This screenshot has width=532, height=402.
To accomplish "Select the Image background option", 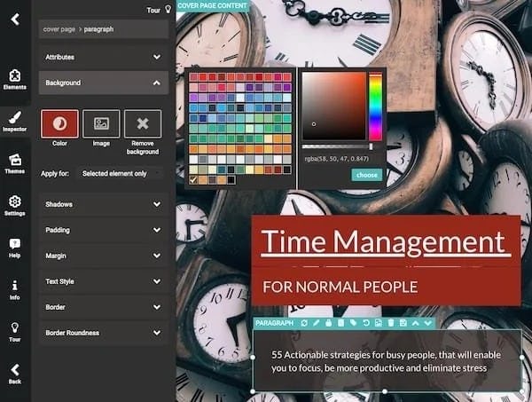I will click(x=101, y=124).
